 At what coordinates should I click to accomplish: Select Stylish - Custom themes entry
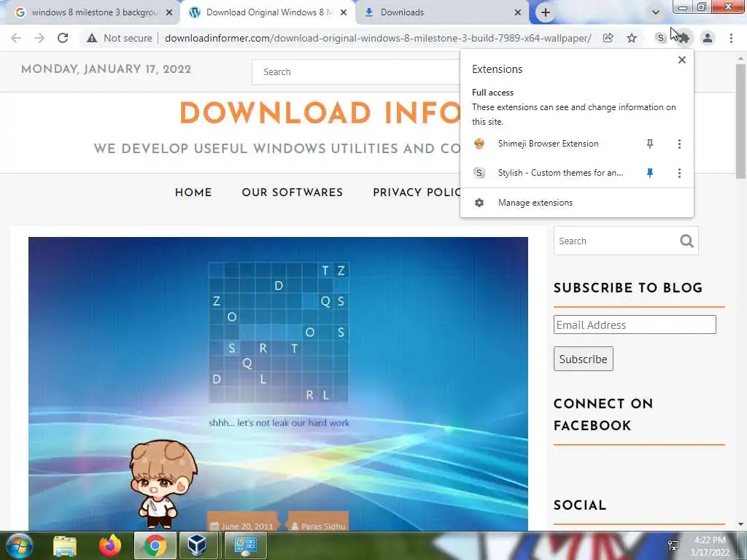click(x=548, y=173)
